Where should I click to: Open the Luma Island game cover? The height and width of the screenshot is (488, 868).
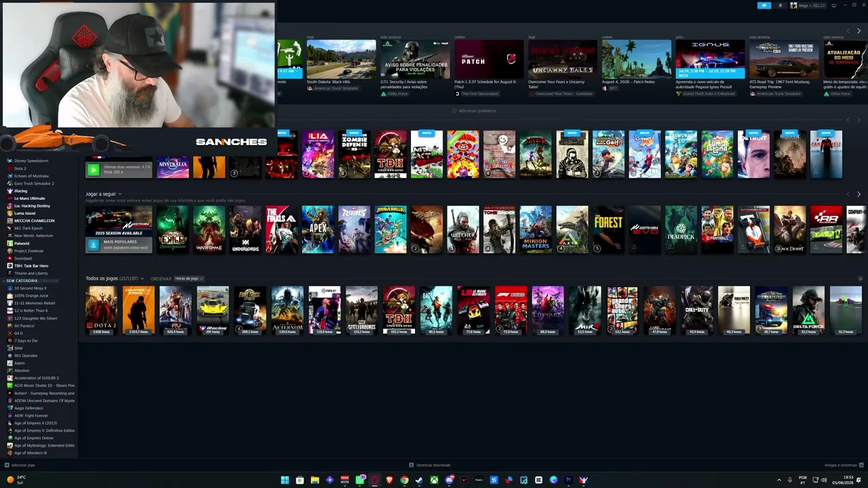click(x=717, y=155)
